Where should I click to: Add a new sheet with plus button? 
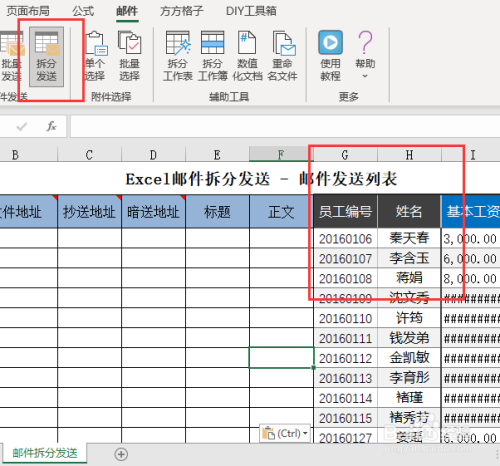pyautogui.click(x=121, y=454)
